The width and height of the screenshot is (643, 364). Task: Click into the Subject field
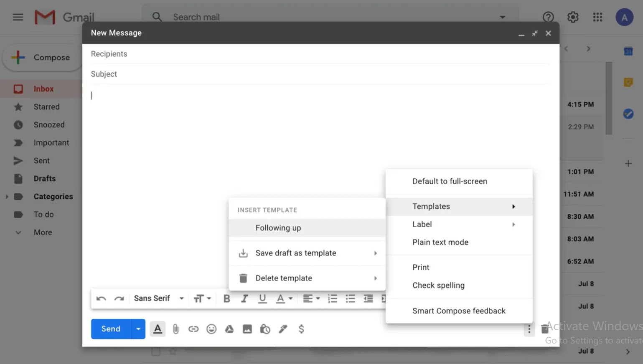coord(320,74)
